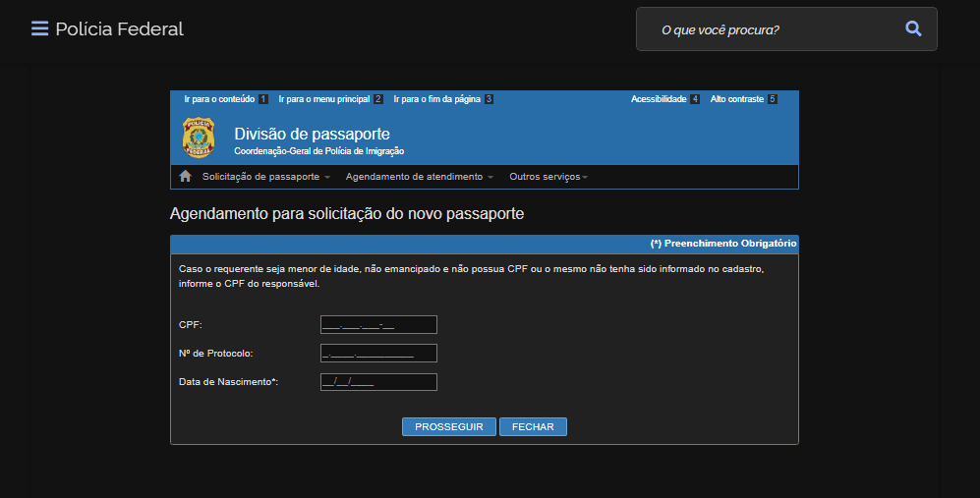Screen dimensions: 980x498
Task: Click the home icon in navigation bar
Action: 185,177
